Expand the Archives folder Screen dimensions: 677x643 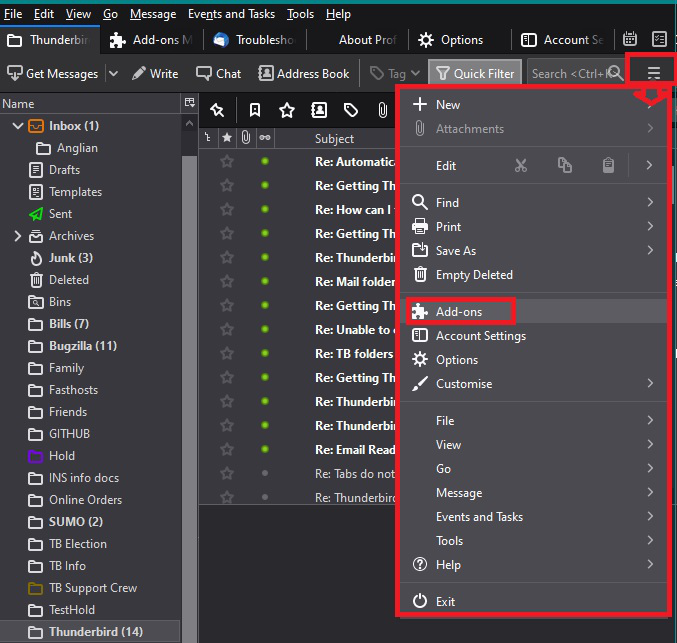[17, 236]
